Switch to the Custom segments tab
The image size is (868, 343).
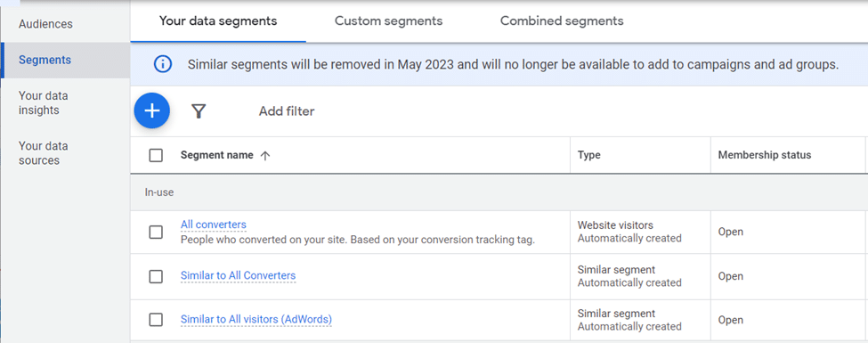click(389, 21)
